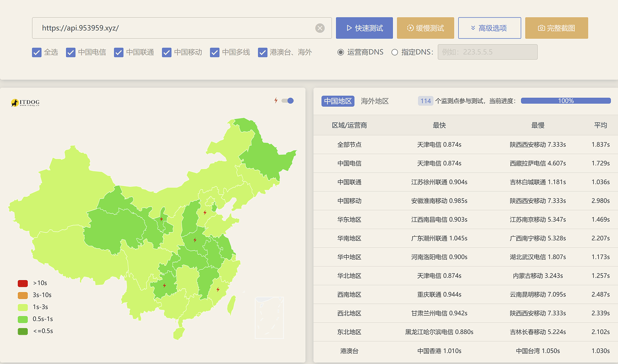The image size is (618, 364).
Task: Click the Taiwan island on the map
Action: [x=231, y=304]
